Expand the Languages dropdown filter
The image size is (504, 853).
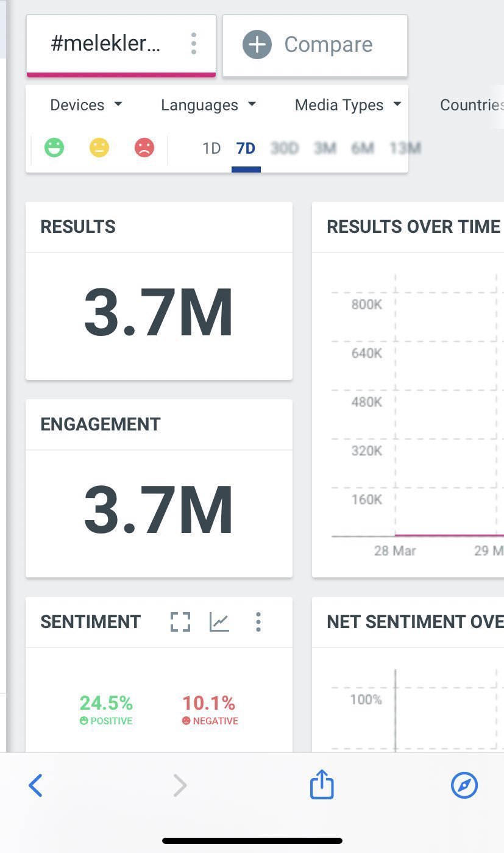click(x=208, y=105)
